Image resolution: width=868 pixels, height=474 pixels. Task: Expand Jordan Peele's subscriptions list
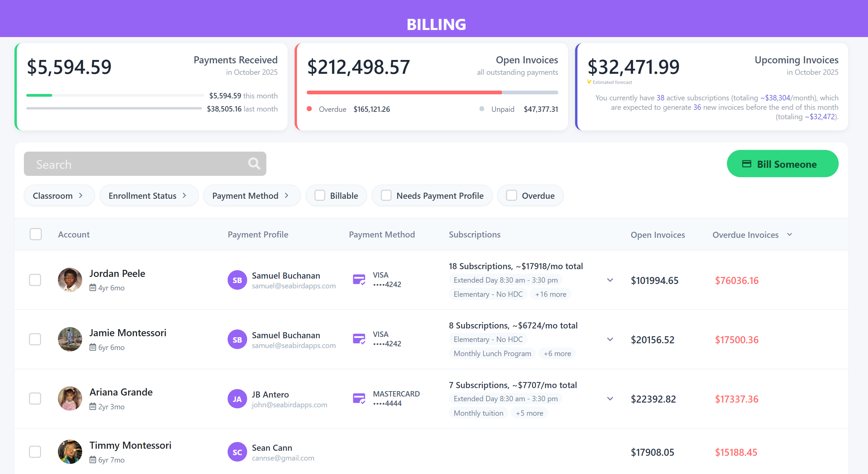pos(610,280)
